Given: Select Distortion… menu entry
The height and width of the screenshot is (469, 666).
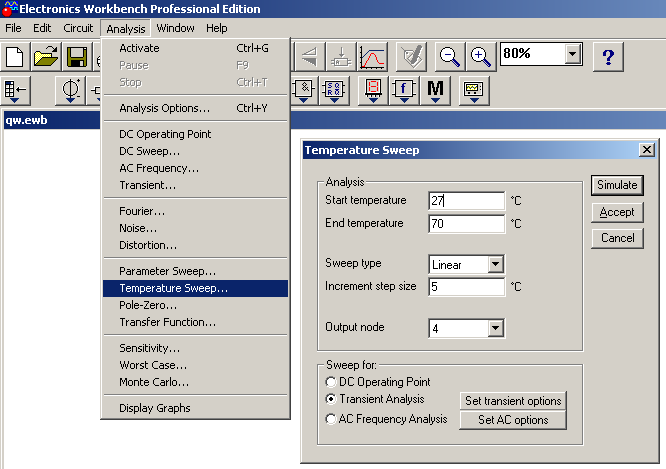Looking at the screenshot, I should tap(195, 245).
